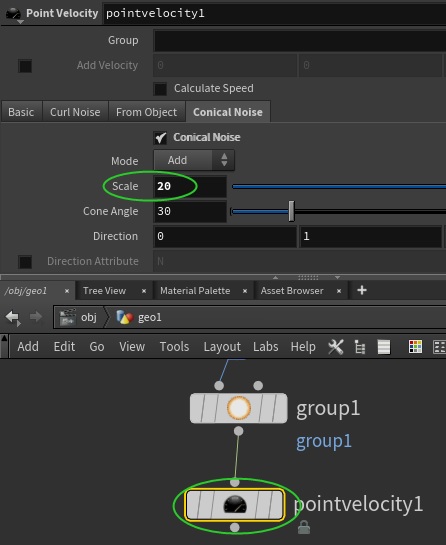Click the Cone Angle slider handle
This screenshot has height=545, width=446.
pos(291,211)
